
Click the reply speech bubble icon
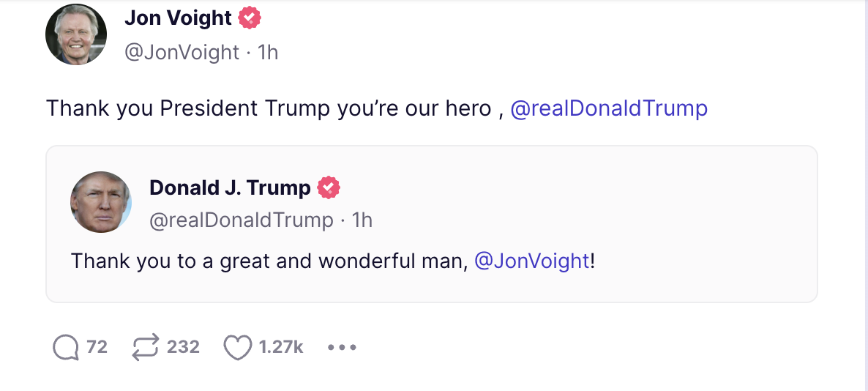point(67,347)
